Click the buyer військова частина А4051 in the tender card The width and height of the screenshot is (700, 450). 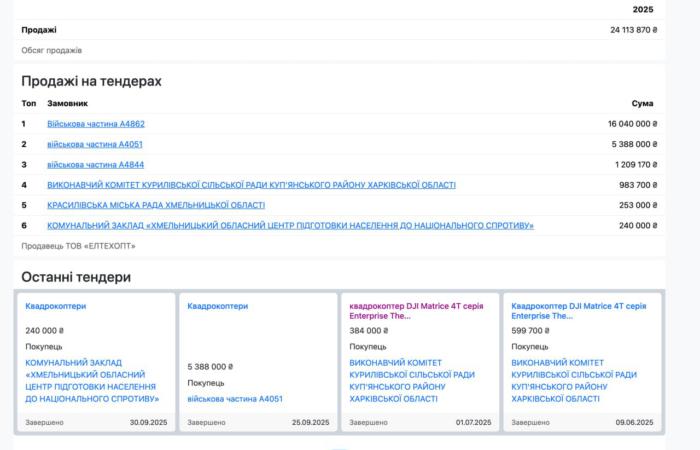(x=235, y=398)
